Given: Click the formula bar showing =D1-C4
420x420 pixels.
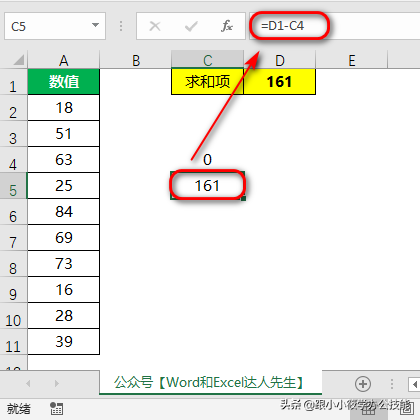Looking at the screenshot, I should [335, 26].
